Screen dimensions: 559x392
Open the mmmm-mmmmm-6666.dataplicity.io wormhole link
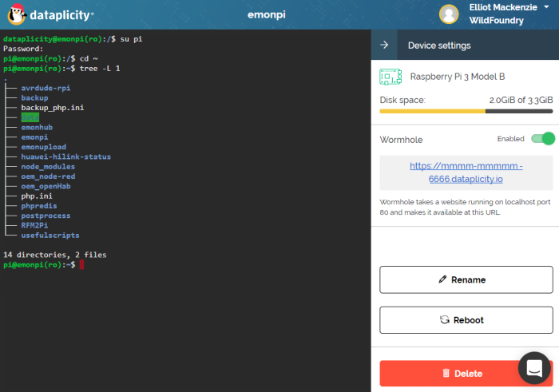(x=466, y=172)
